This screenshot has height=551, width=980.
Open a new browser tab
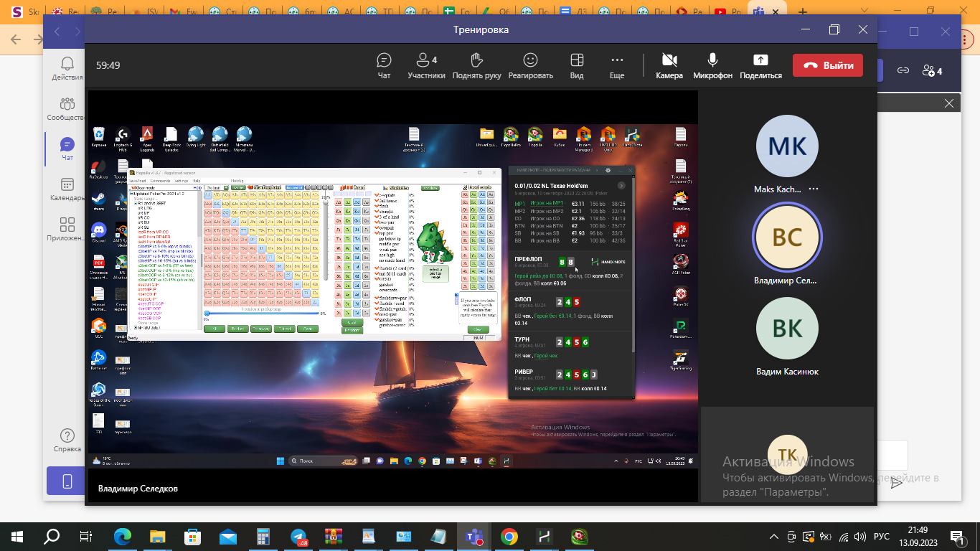pos(803,11)
